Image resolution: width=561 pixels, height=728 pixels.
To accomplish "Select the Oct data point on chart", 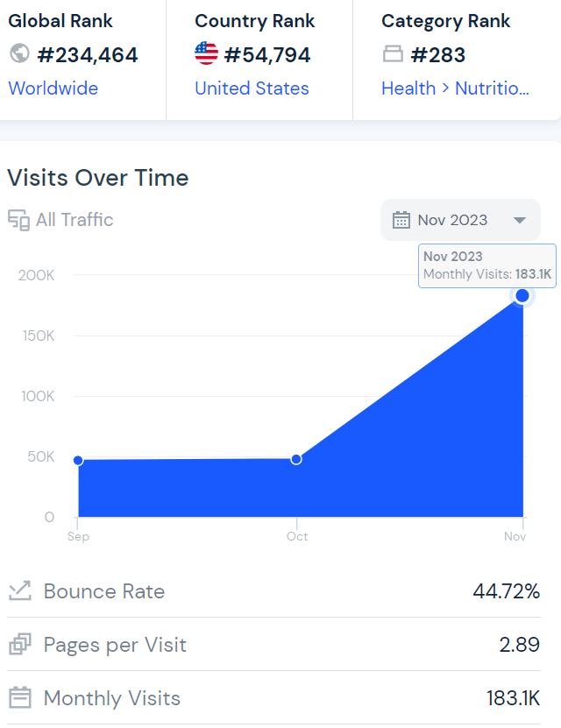I will click(296, 459).
